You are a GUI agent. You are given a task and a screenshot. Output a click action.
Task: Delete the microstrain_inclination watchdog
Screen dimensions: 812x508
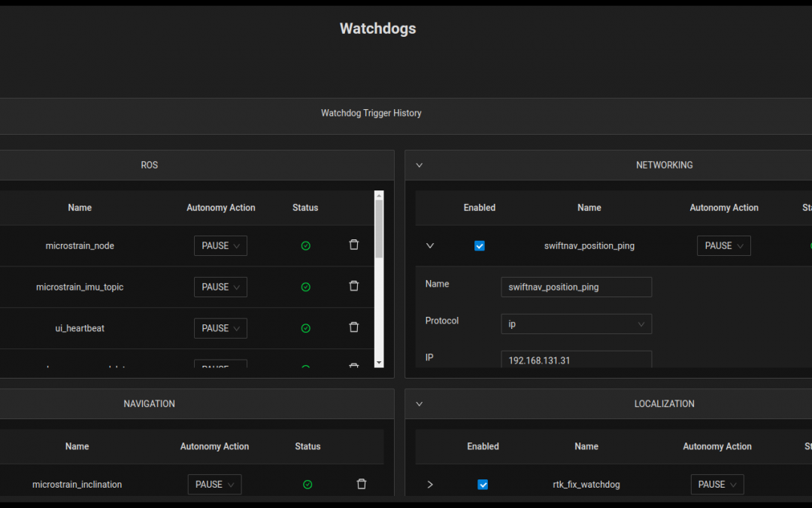click(362, 485)
